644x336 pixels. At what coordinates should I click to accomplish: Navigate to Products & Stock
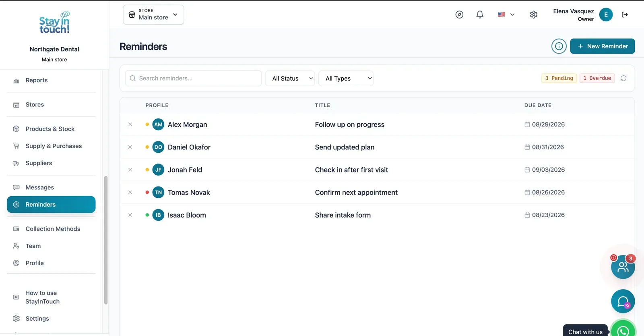51,129
